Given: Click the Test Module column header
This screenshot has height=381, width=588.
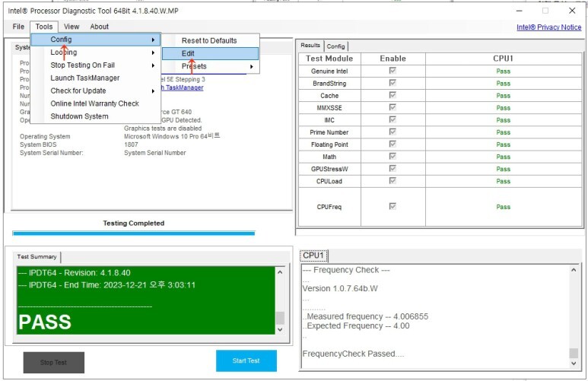Looking at the screenshot, I should click(x=329, y=59).
